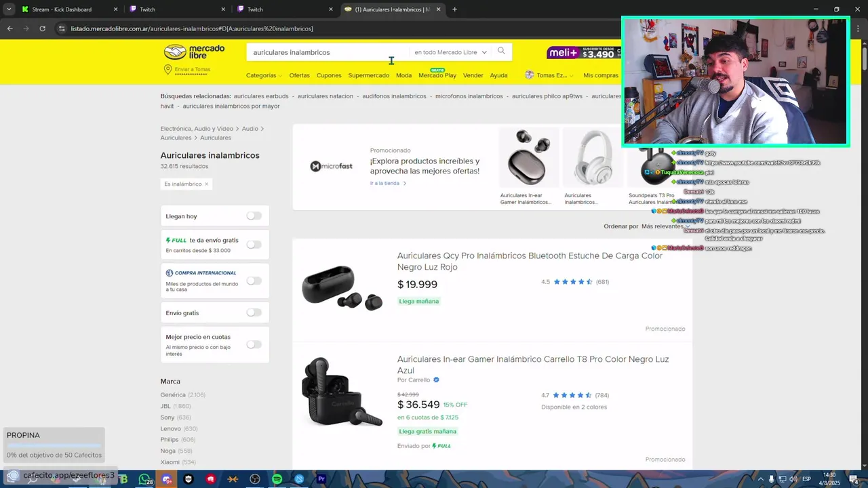Open the Moda menu item
The height and width of the screenshot is (488, 868).
pyautogui.click(x=403, y=75)
